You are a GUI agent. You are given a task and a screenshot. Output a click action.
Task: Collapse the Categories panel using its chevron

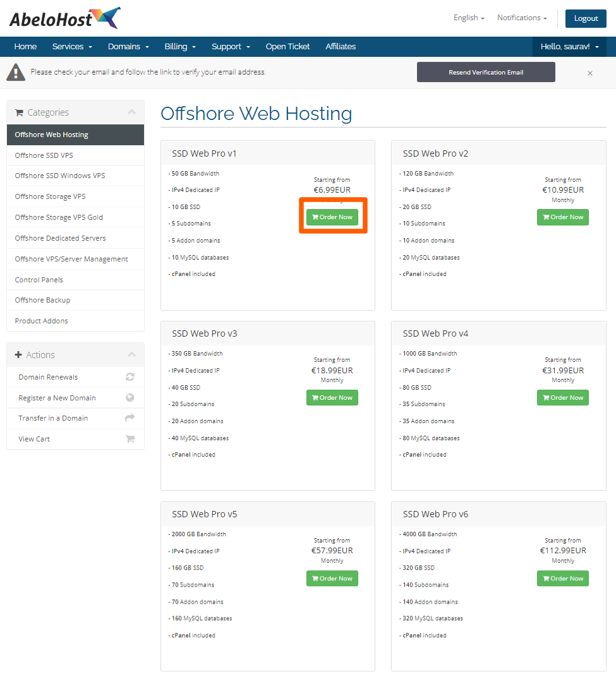point(131,112)
